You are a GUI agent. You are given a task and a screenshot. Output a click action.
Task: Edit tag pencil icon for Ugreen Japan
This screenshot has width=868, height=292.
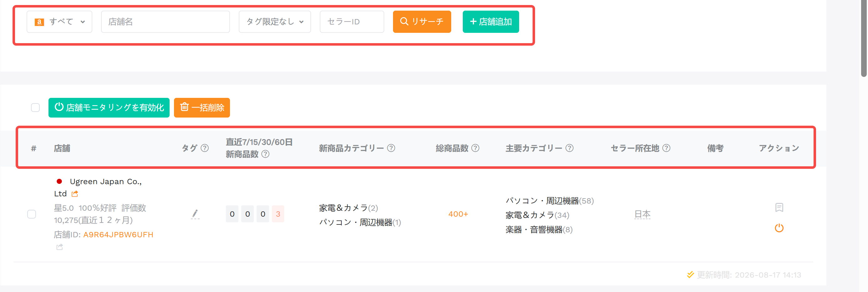click(195, 214)
